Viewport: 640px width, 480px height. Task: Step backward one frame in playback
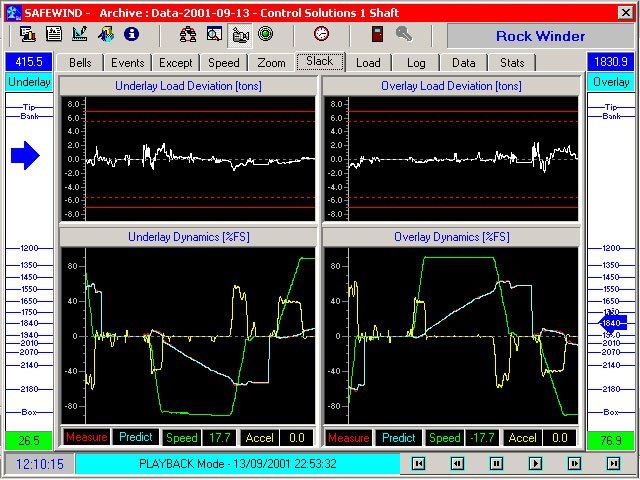[x=457, y=464]
